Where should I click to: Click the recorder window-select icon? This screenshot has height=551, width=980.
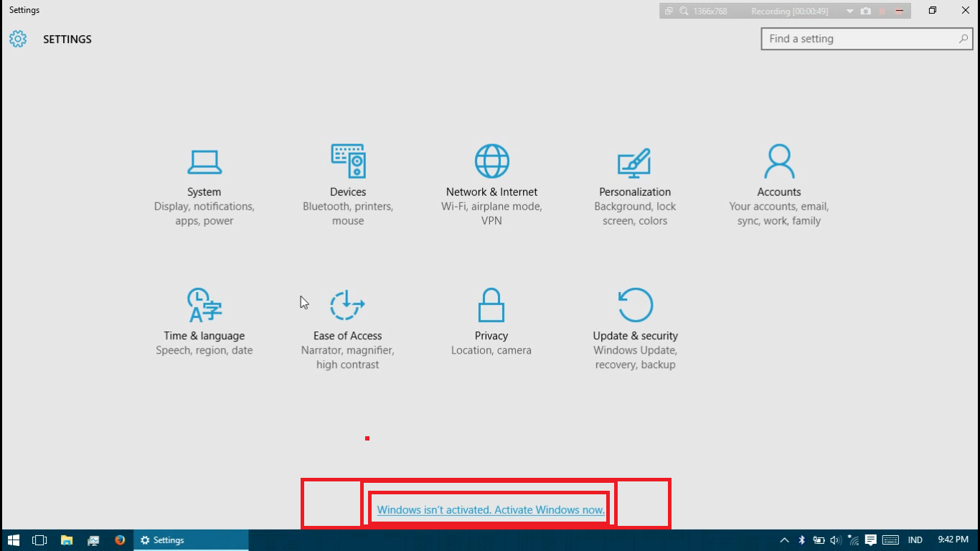(x=669, y=11)
